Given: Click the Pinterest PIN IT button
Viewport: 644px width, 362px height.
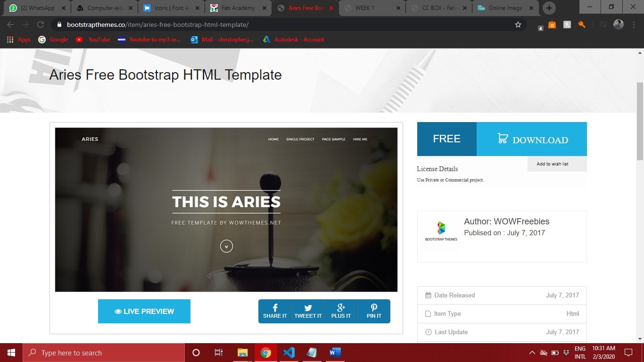Looking at the screenshot, I should click(x=374, y=311).
